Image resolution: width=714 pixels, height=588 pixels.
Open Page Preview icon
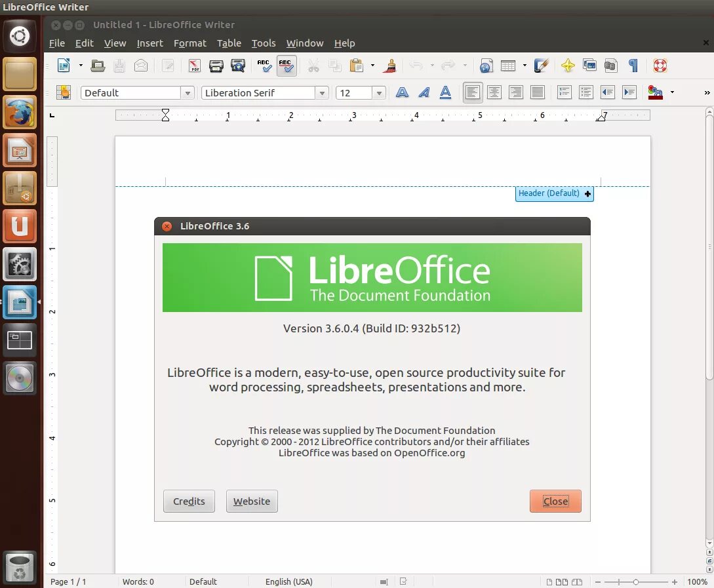coord(238,66)
